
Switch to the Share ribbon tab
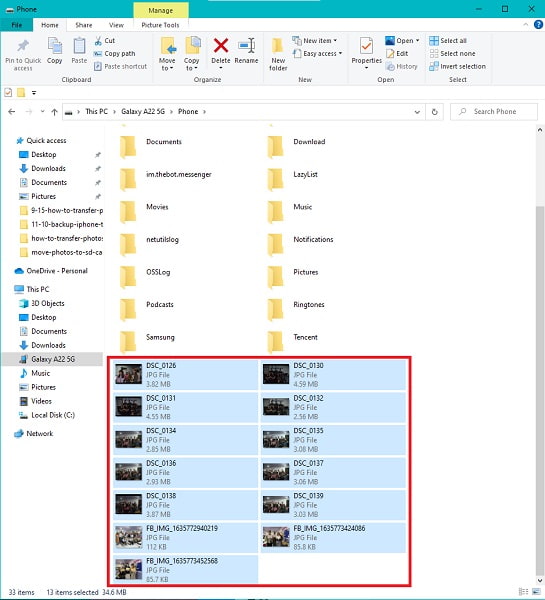[83, 25]
